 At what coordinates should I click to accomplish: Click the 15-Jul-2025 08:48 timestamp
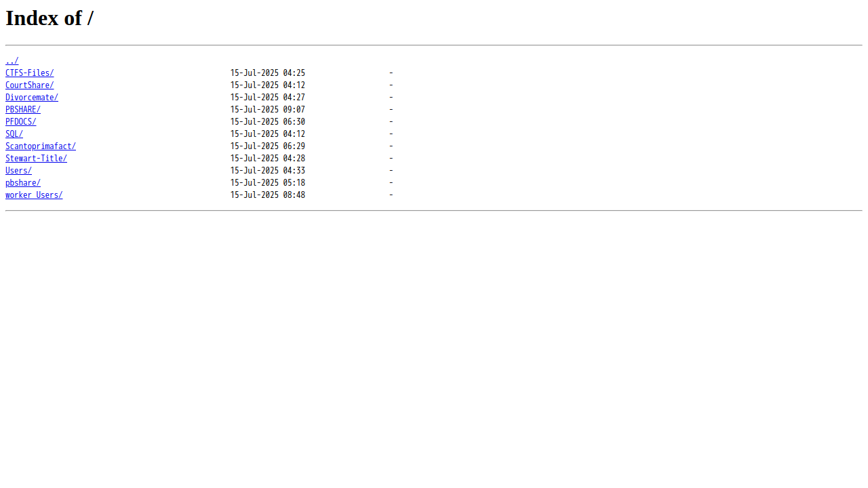pyautogui.click(x=268, y=195)
